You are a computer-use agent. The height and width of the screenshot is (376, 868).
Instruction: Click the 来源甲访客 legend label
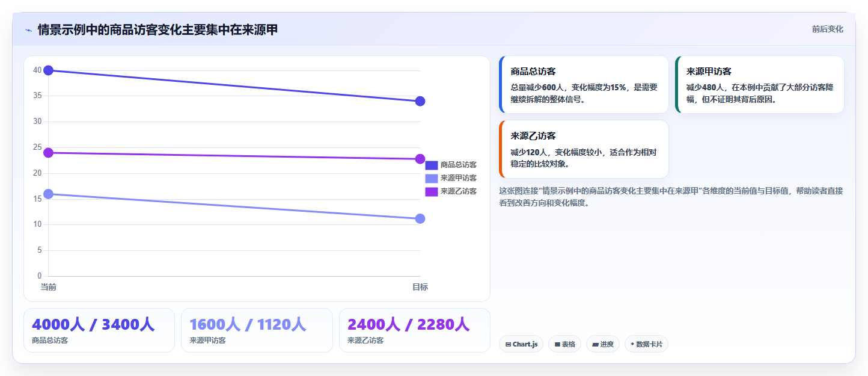click(459, 178)
